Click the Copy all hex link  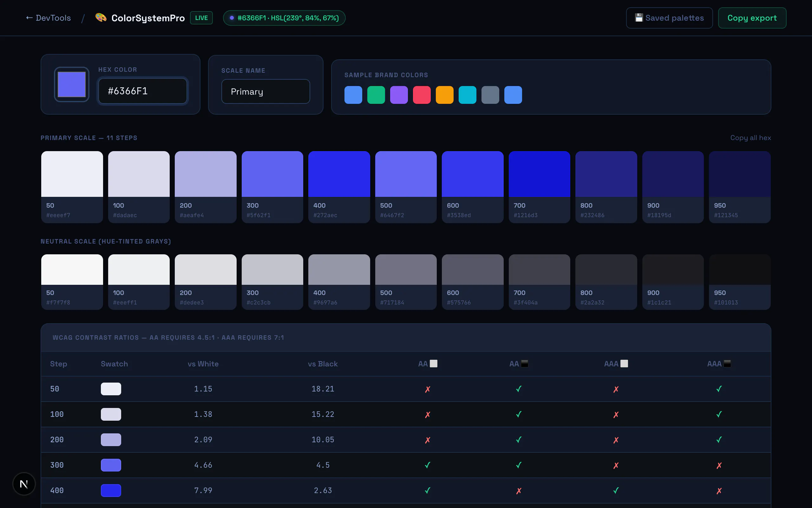750,138
